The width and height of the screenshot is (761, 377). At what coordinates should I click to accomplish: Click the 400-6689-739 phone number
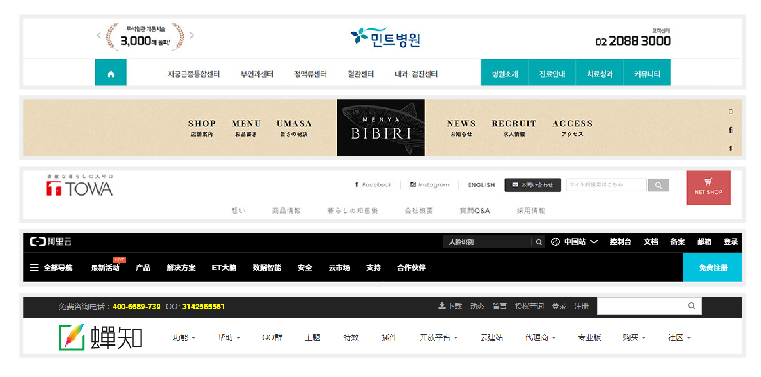click(136, 307)
